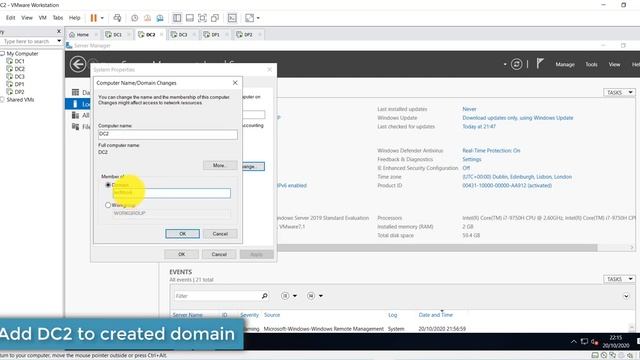Image resolution: width=640 pixels, height=360 pixels.
Task: Click Server Manager back arrow button
Action: coord(78,64)
